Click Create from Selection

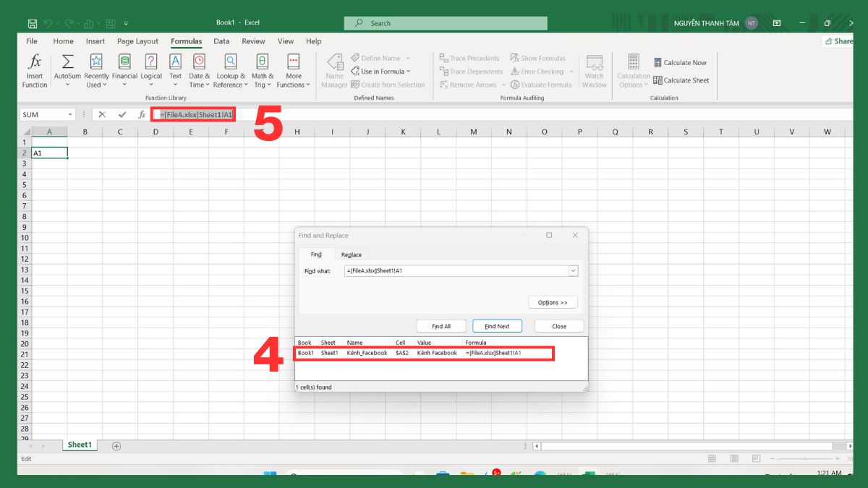coord(388,85)
